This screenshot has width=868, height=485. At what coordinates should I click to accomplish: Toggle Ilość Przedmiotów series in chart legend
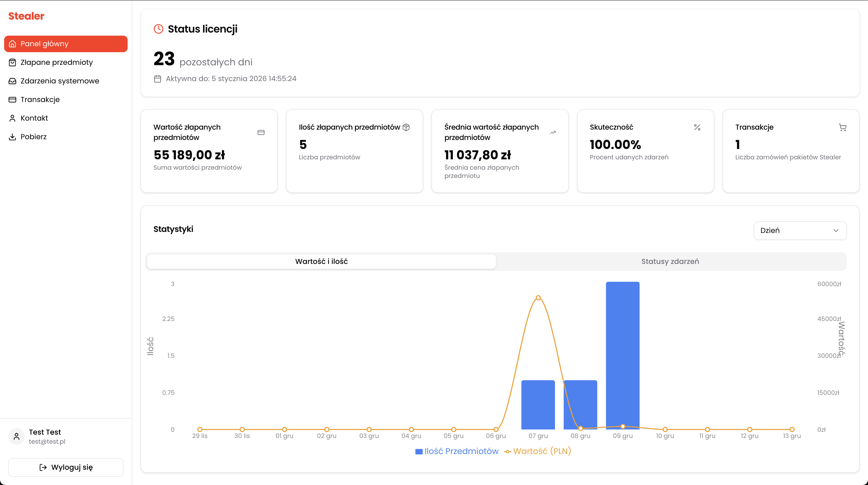(x=456, y=451)
